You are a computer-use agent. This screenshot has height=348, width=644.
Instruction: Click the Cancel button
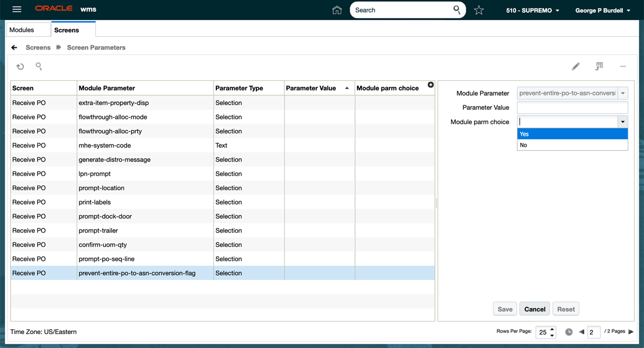535,309
